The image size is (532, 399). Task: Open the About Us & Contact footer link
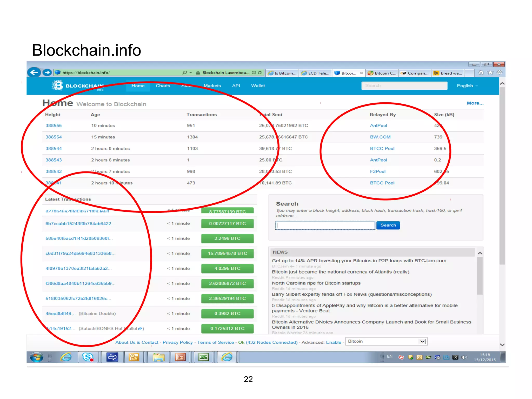click(137, 342)
